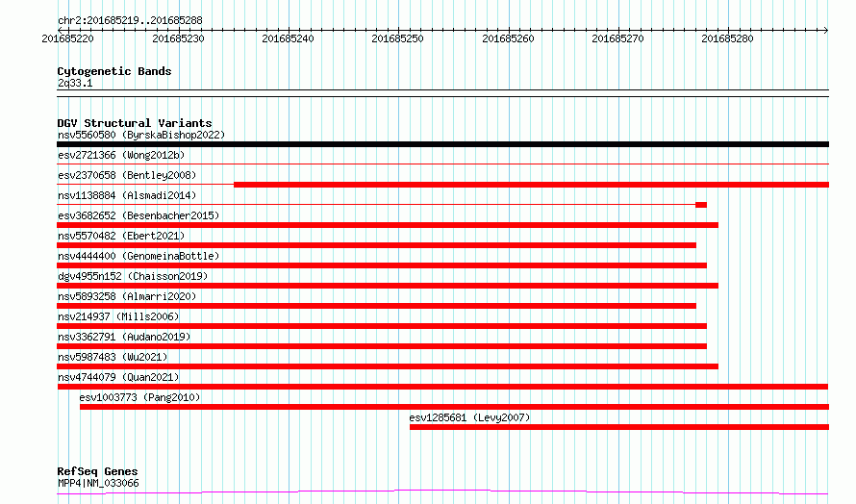Click the RefSeq Genes track heading

(x=97, y=471)
